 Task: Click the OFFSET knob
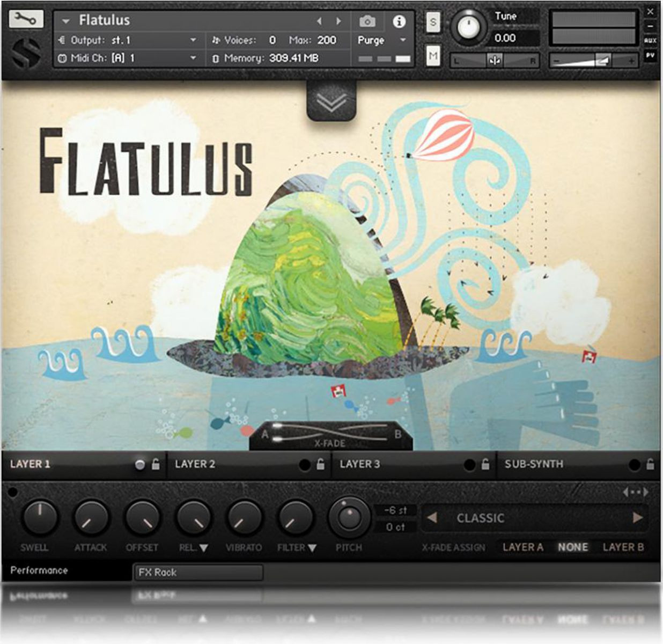(142, 518)
